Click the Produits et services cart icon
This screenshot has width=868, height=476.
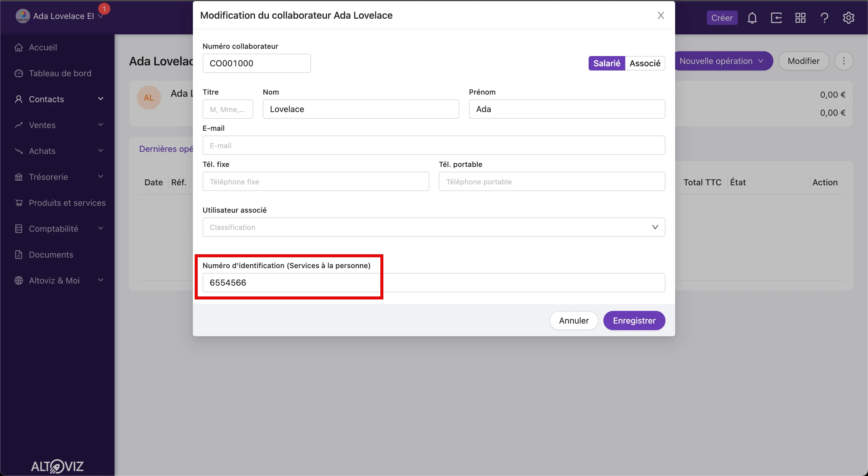(x=19, y=203)
